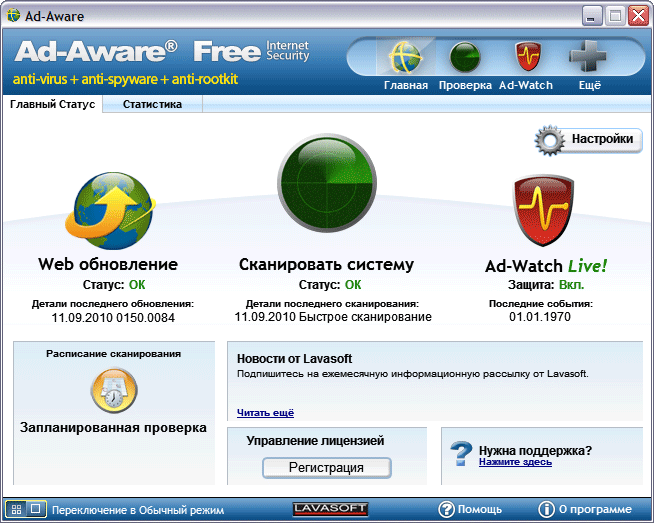Click update details 11.09.2010 0150.0084
654x523 pixels.
pyautogui.click(x=113, y=318)
